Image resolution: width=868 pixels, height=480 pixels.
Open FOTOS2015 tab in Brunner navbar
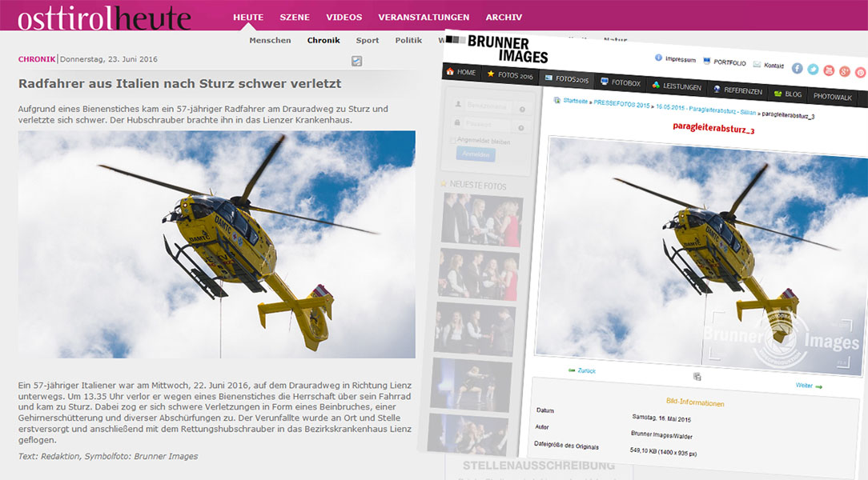(x=567, y=79)
